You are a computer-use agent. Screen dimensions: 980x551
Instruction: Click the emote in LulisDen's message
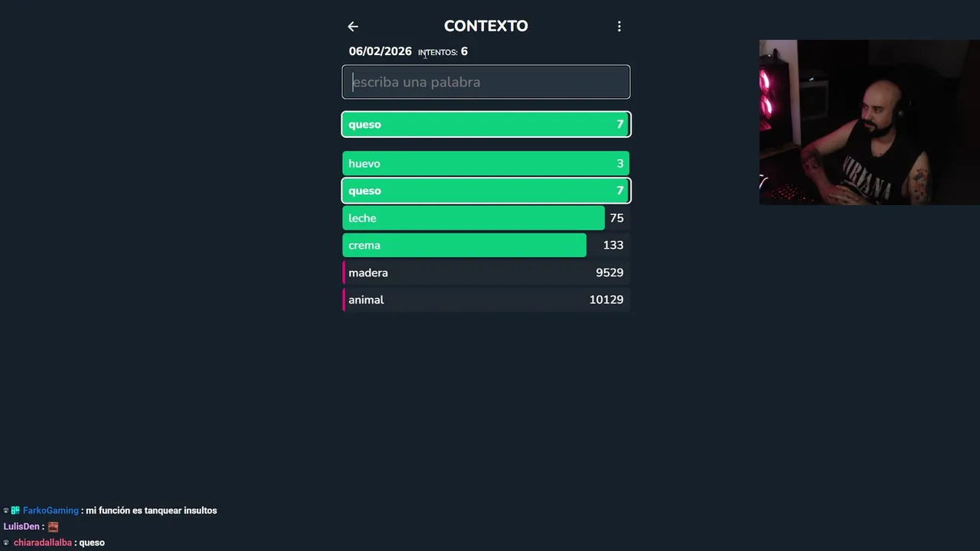(x=53, y=527)
